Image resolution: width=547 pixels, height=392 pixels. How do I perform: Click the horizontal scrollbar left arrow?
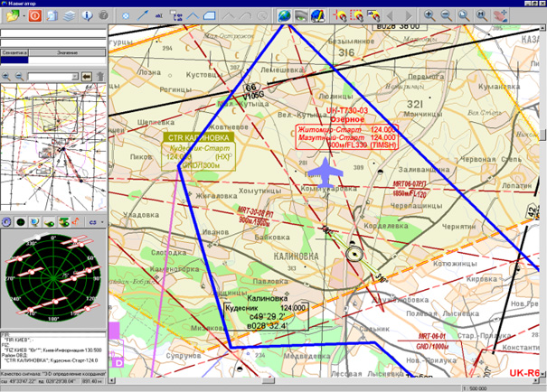point(111,381)
